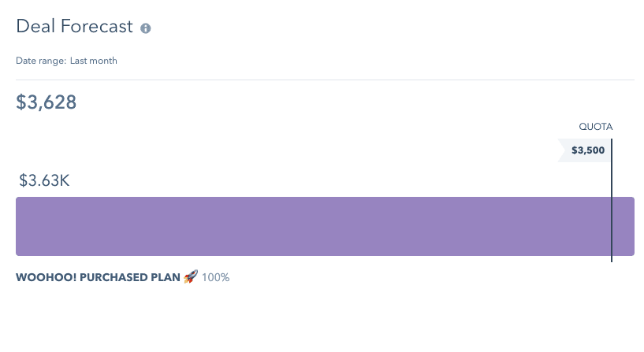Screen dimensions: 644x352
Task: Click the info icon beside Deal Forecast
Action: click(145, 28)
